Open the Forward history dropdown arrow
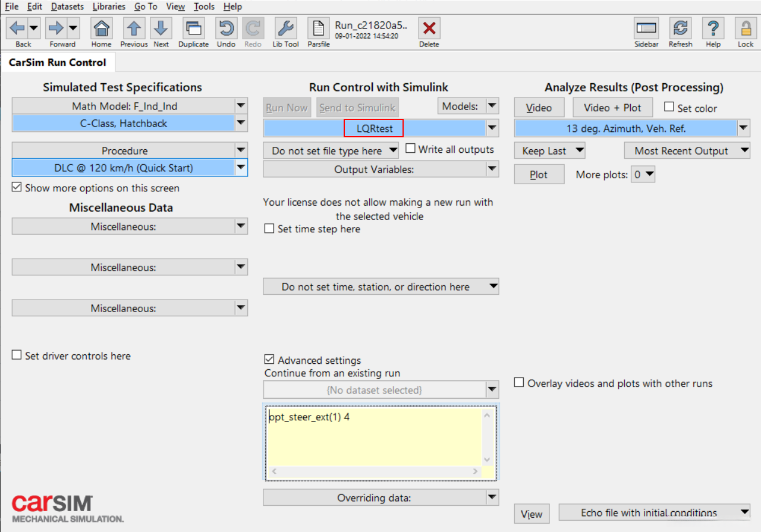 coord(73,28)
